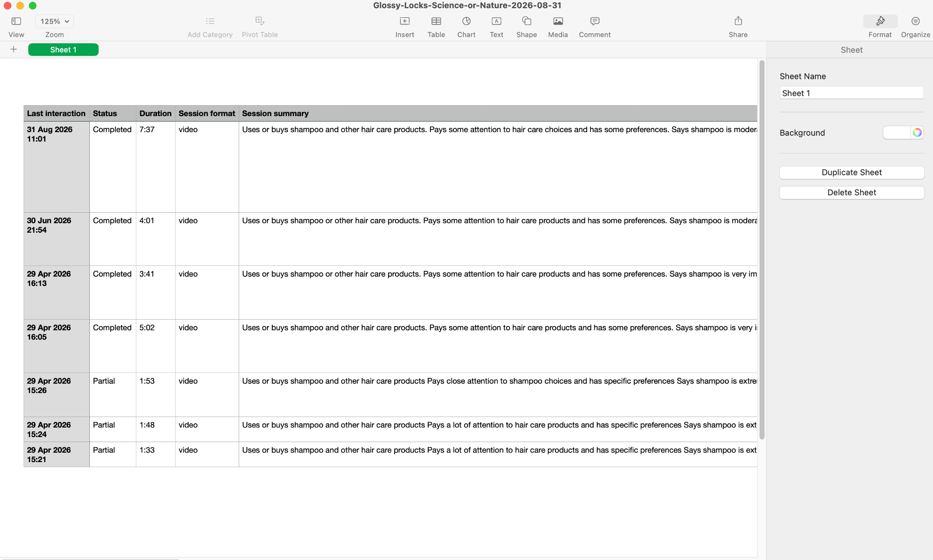Select the Sheet 1 tab
This screenshot has height=560, width=933.
point(63,50)
